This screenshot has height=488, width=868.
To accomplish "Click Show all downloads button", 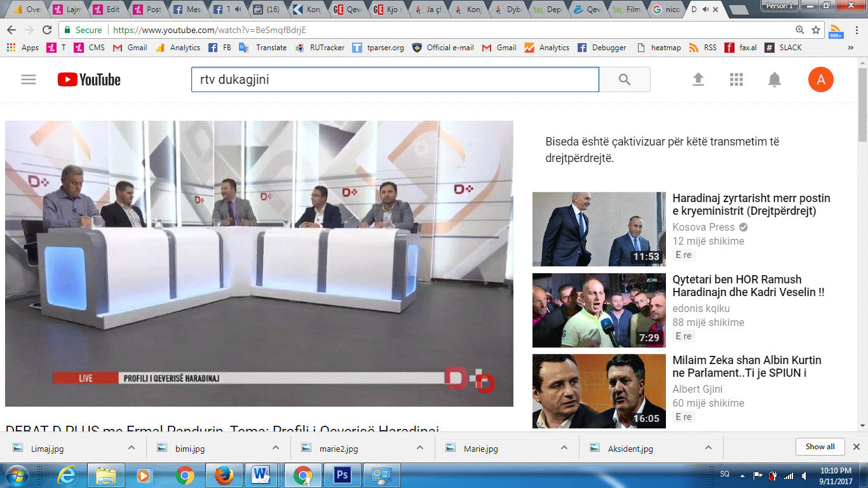I will coord(820,447).
